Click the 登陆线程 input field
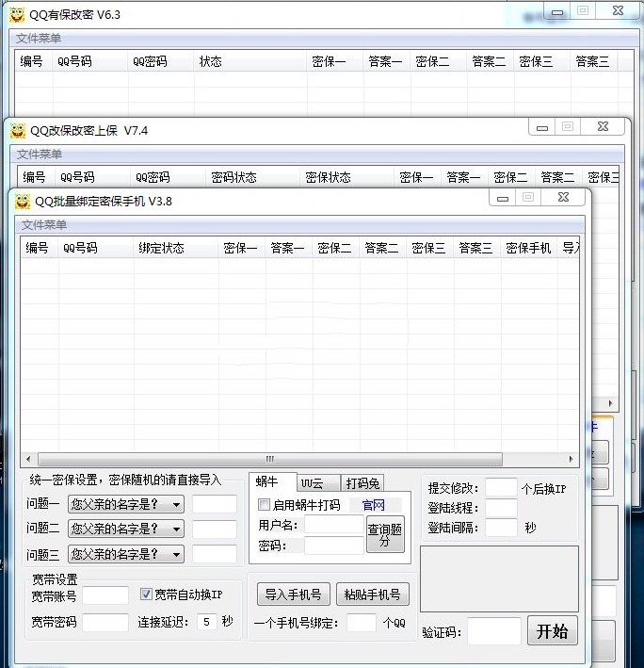 click(x=501, y=508)
